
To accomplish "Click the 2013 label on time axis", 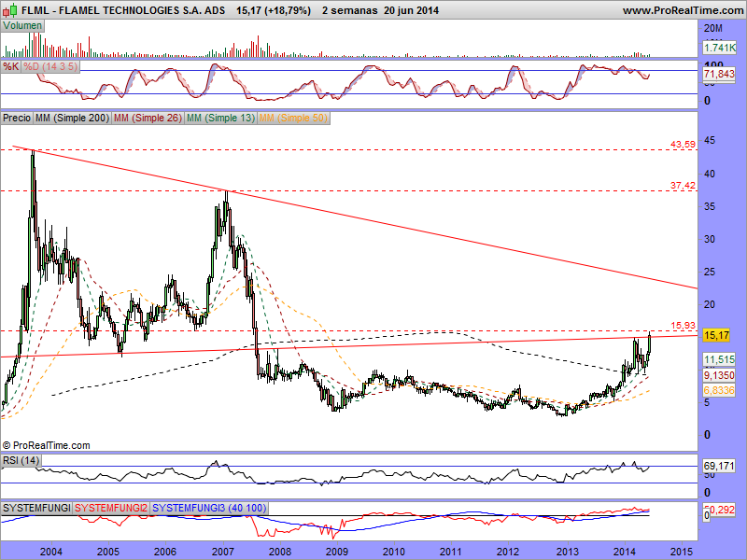I will 567,552.
